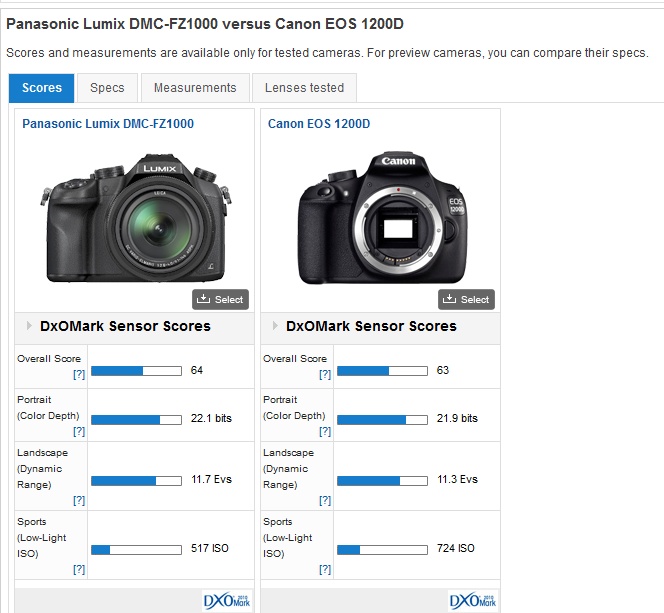Select the 517 ISO value text

(210, 548)
